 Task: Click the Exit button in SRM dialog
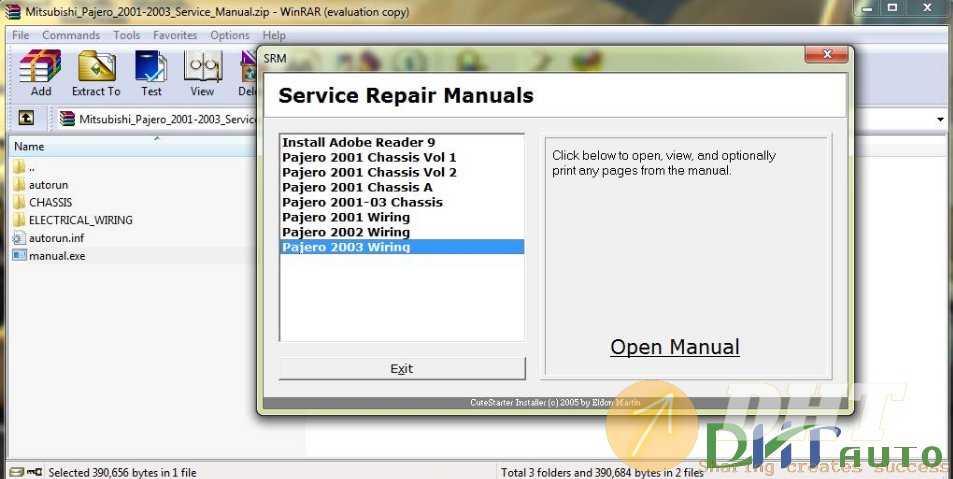402,368
